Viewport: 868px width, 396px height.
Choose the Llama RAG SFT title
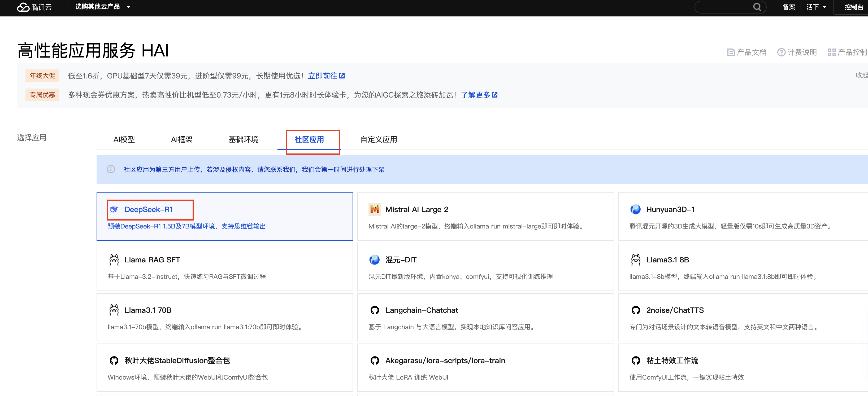152,260
